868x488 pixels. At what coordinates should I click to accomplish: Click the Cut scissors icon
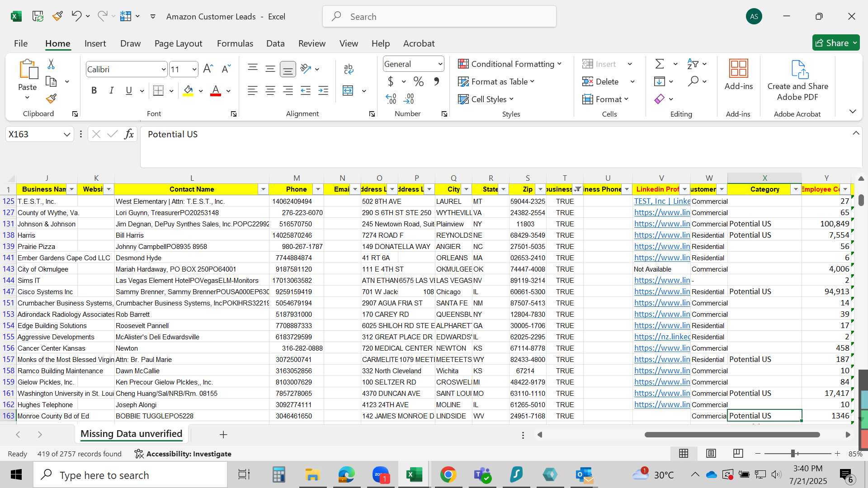(51, 64)
